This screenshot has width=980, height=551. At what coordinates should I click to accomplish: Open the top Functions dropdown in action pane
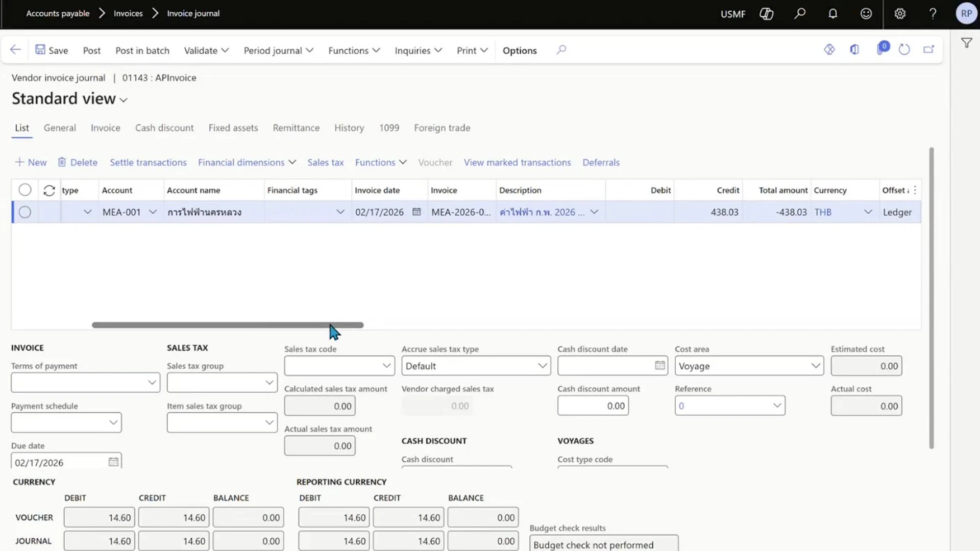coord(354,51)
